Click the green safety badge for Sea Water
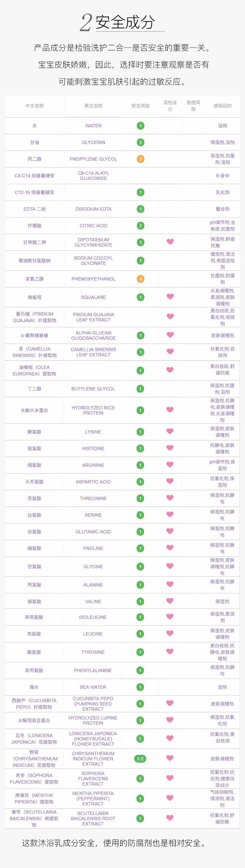The width and height of the screenshot is (245, 868). 140,687
